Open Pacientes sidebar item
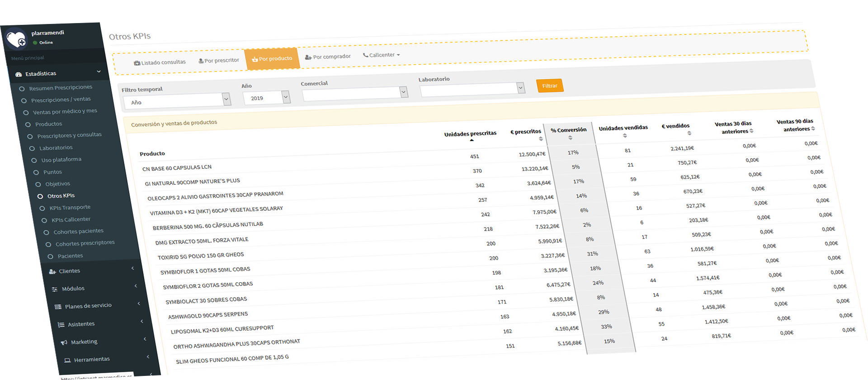This screenshot has width=868, height=380. [71, 256]
